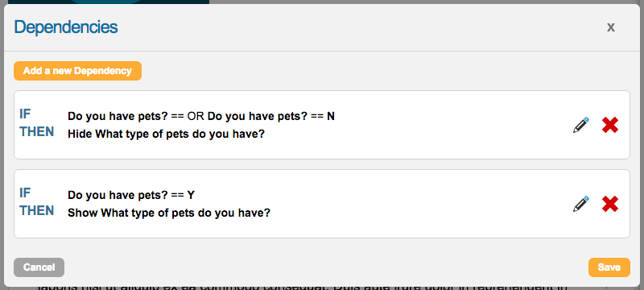
Task: Edit the Show pets dependency with pencil icon
Action: 581,204
